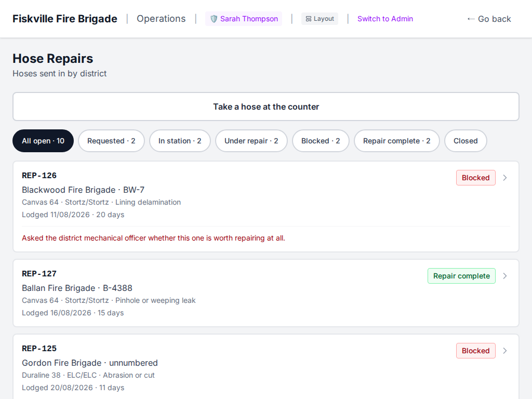532x399 pixels.
Task: Click the Layout grid icon
Action: tap(309, 19)
